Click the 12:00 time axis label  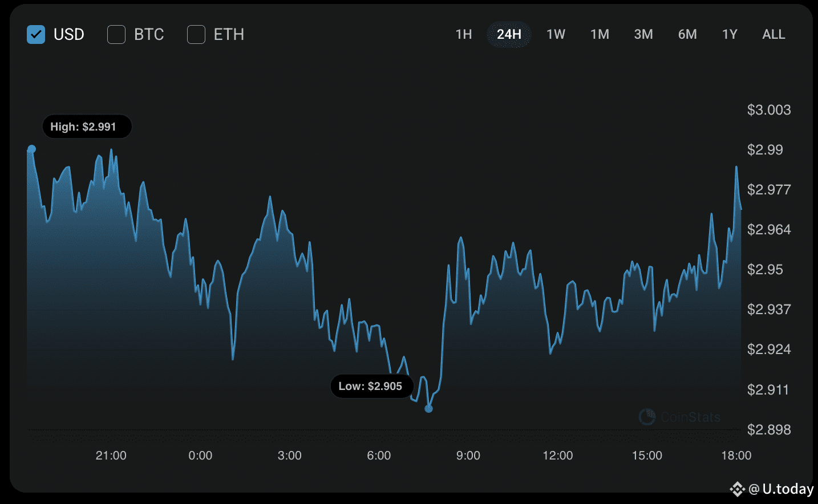click(x=558, y=456)
